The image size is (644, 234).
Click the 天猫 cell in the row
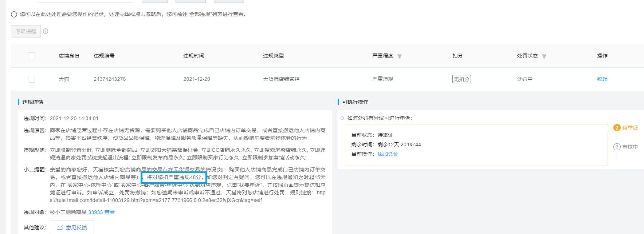[x=64, y=79]
